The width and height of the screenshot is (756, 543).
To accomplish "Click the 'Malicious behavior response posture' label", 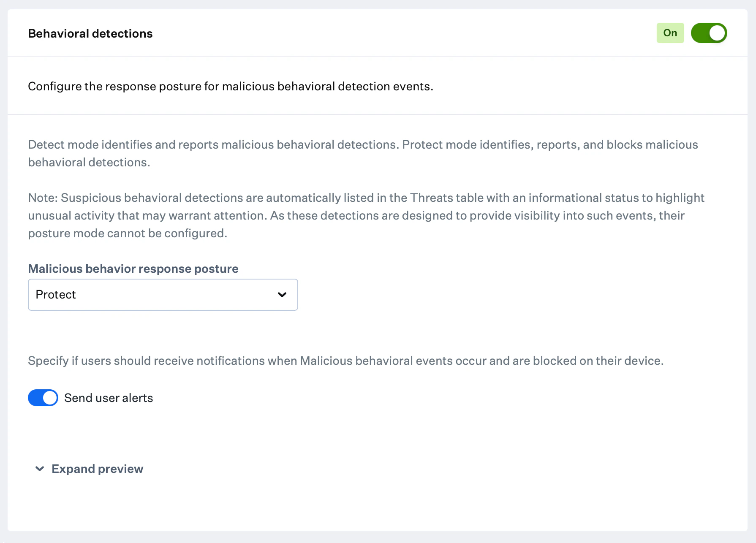I will 133,269.
